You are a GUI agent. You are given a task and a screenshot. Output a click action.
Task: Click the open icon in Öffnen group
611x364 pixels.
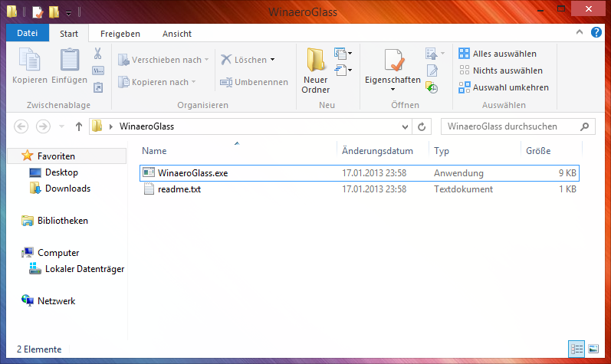pyautogui.click(x=432, y=54)
